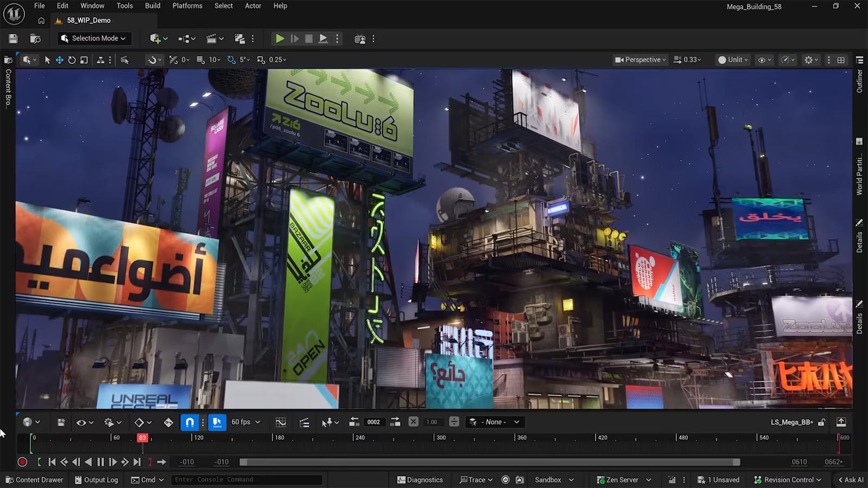Screen dimensions: 868x488
Task: Open the 60 fps frame rate dropdown
Action: 246,422
